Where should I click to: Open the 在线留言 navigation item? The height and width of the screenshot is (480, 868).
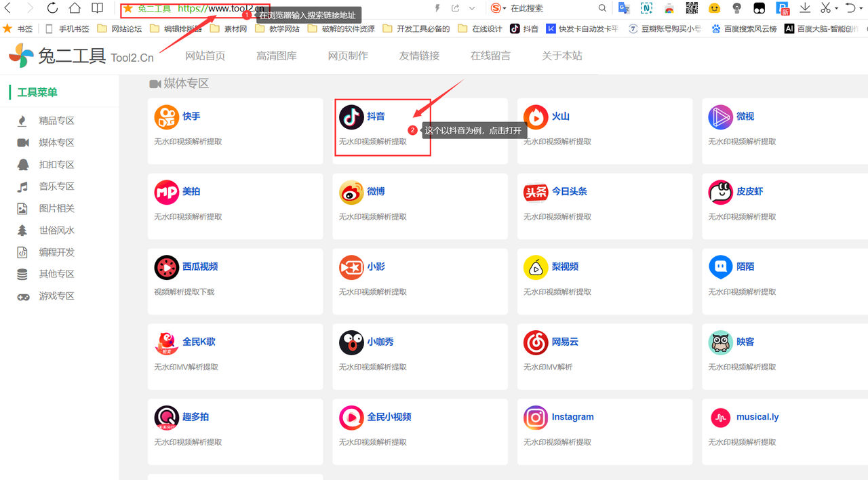490,56
